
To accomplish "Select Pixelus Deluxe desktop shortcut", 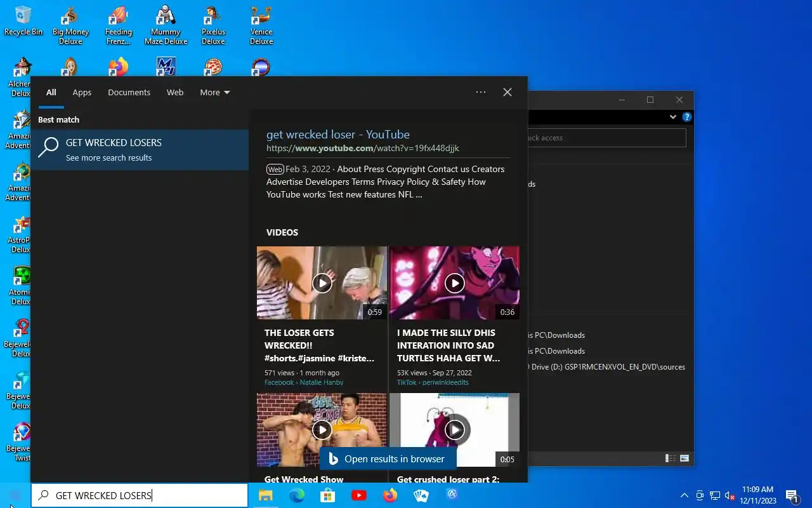I will point(213,25).
